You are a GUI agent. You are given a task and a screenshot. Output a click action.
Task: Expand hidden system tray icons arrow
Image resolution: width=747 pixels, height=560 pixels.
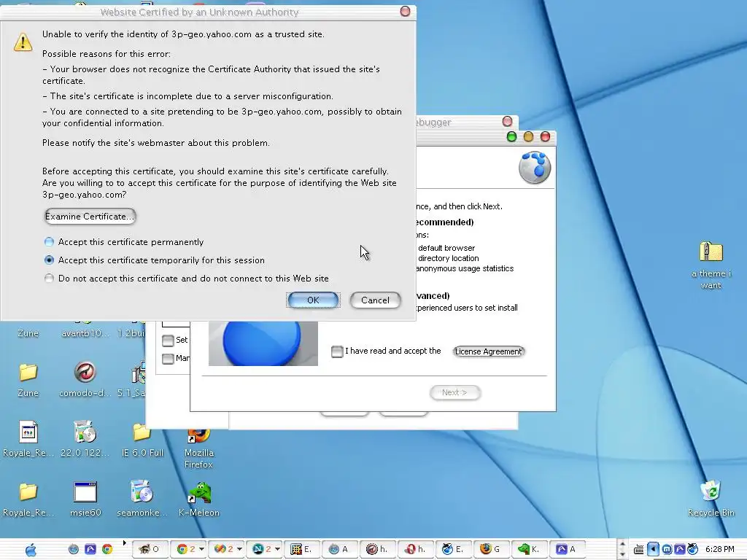coord(653,550)
